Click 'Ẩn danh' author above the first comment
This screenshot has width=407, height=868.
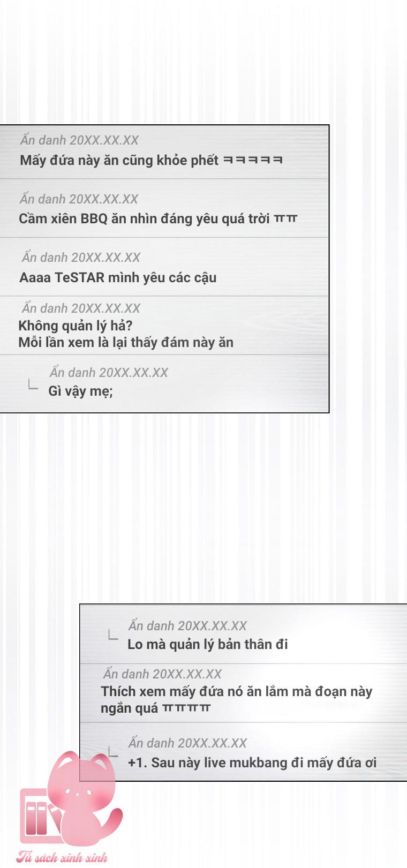click(x=43, y=140)
